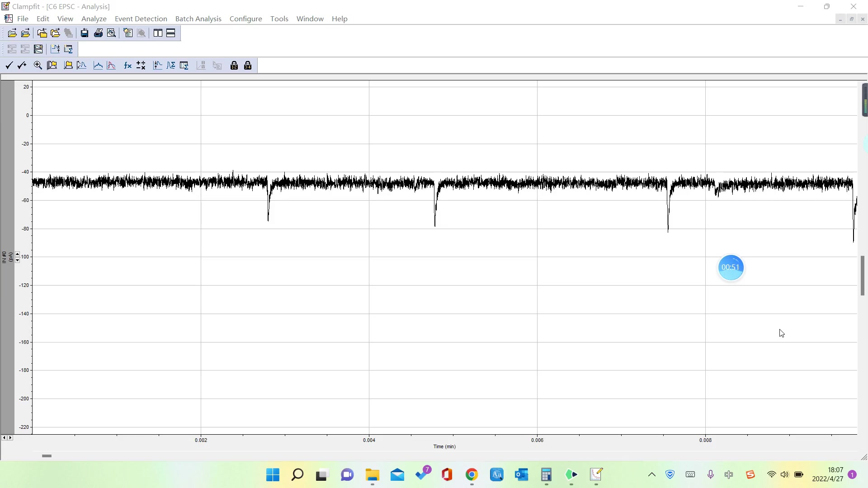Click Y-axis scale up arrow stepper

click(17, 254)
